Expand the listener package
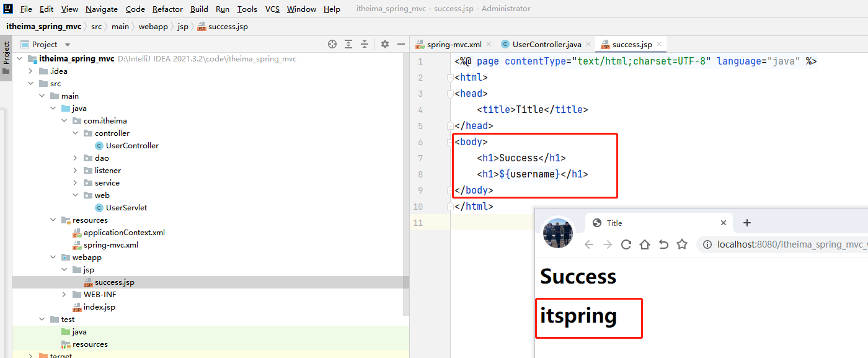 pos(76,171)
